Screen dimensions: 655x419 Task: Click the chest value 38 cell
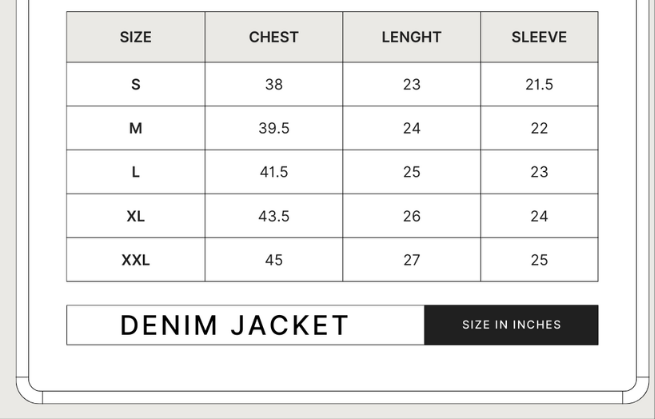pyautogui.click(x=274, y=84)
